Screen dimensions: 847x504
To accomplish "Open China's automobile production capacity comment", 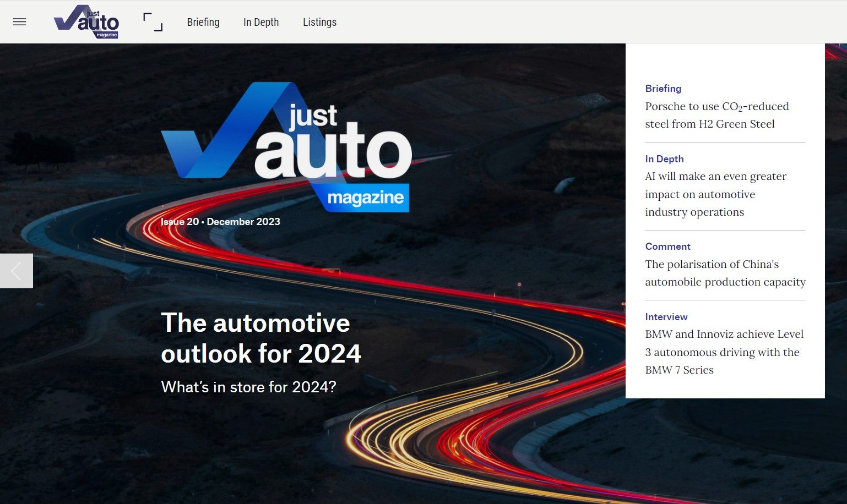I will [725, 273].
